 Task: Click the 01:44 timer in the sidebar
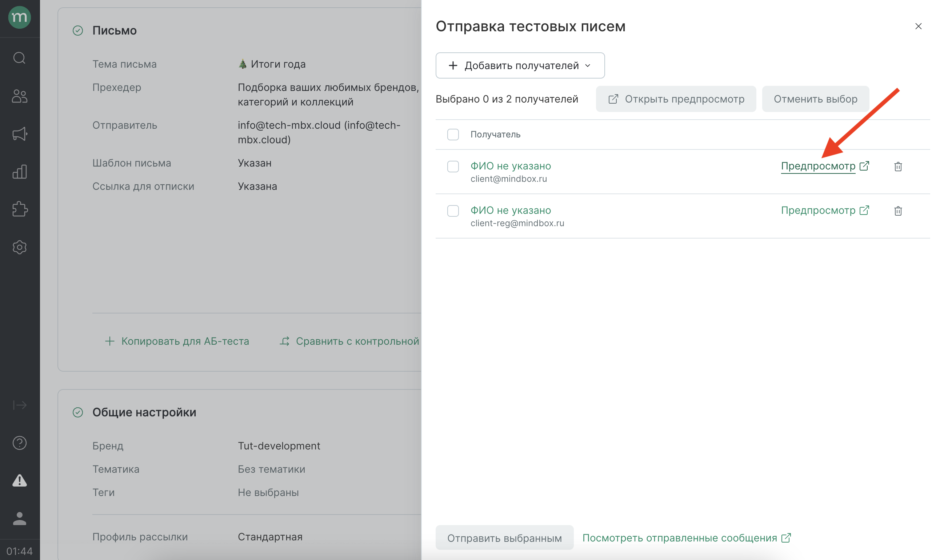[20, 551]
